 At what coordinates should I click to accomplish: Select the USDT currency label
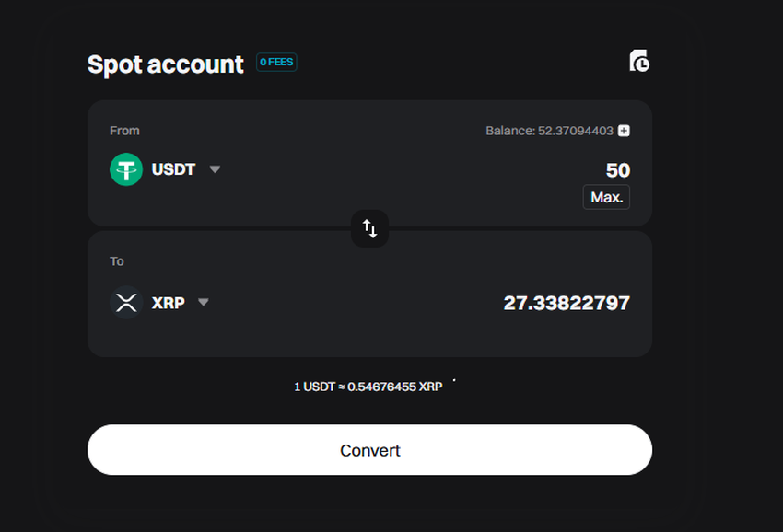coord(173,169)
